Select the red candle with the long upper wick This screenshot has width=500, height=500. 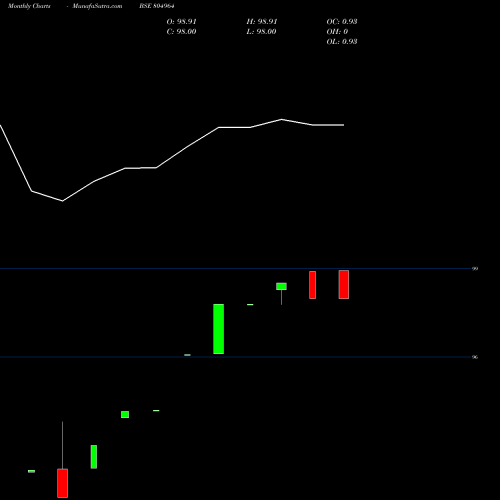[62, 460]
